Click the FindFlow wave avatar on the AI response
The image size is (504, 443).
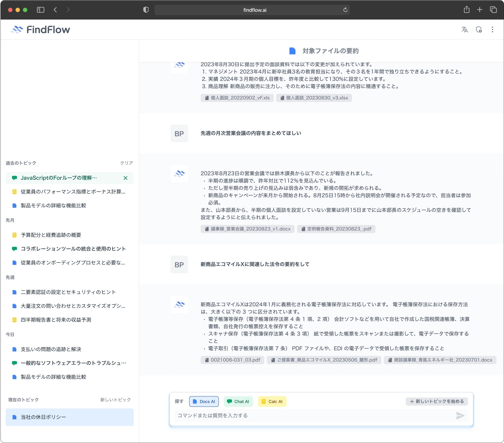tap(179, 174)
